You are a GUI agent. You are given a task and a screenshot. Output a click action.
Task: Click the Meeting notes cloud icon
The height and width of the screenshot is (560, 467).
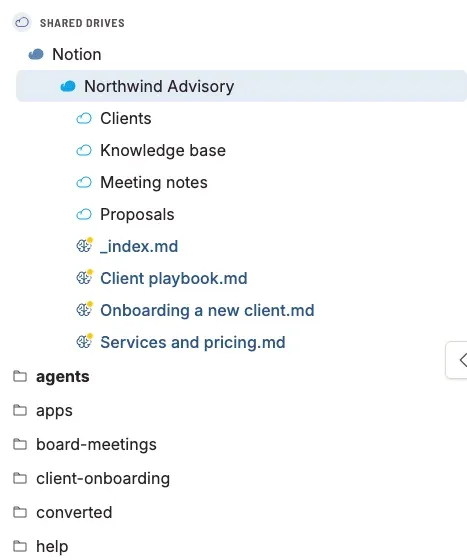tap(84, 182)
